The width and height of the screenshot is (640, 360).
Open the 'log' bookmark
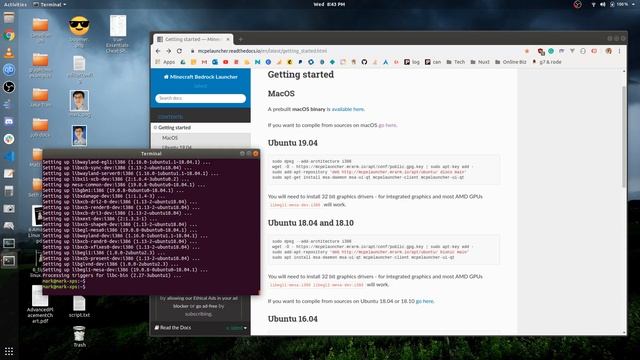click(x=412, y=62)
